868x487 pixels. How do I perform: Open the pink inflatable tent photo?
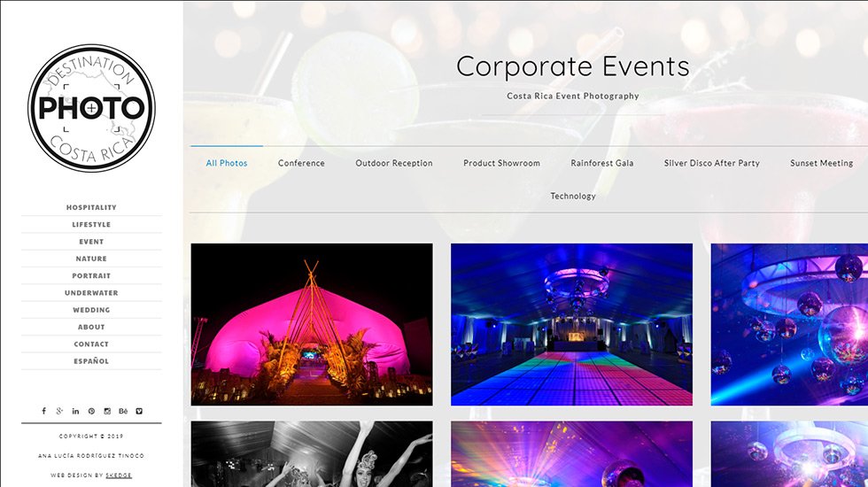pos(312,324)
